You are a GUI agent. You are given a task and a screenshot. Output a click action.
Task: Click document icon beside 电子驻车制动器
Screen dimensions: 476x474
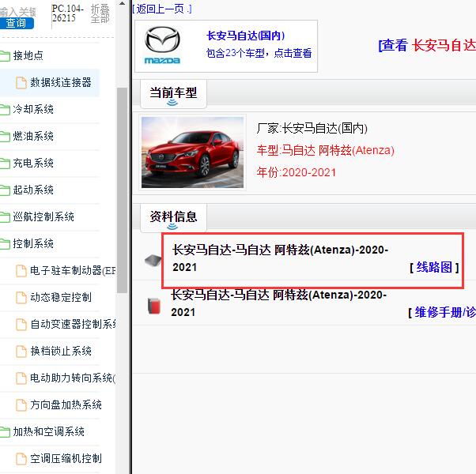(x=21, y=271)
